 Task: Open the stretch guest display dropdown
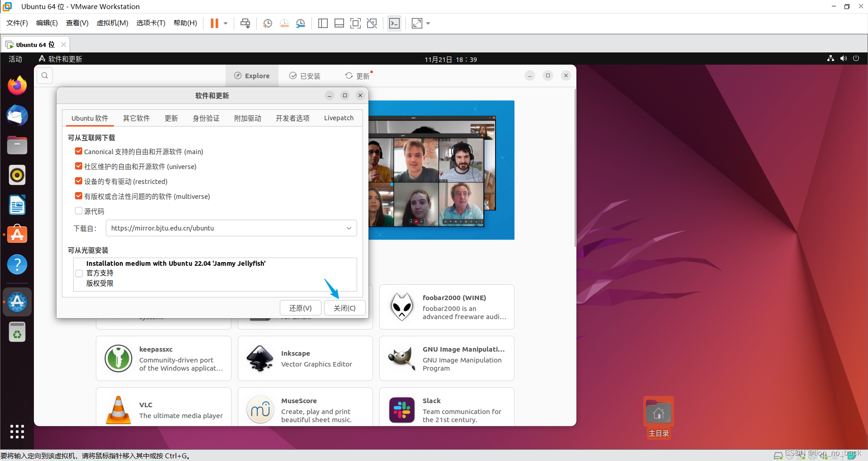tap(428, 23)
